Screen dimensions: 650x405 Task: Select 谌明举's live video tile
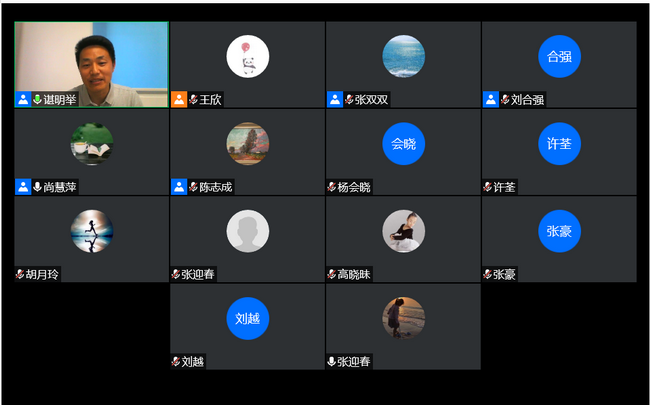(92, 65)
